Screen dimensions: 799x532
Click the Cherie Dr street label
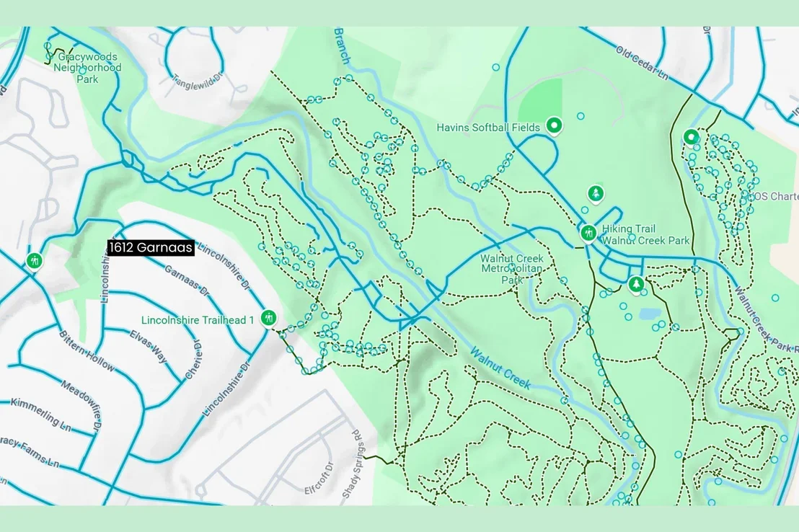[194, 360]
